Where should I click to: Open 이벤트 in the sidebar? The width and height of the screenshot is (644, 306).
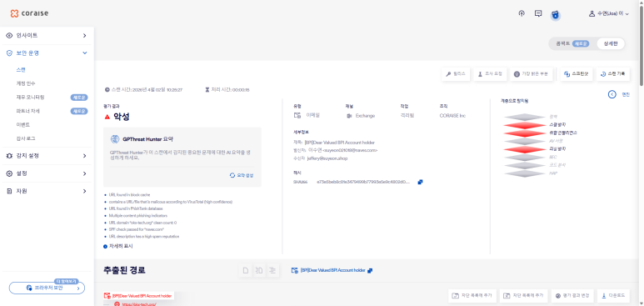[23, 124]
